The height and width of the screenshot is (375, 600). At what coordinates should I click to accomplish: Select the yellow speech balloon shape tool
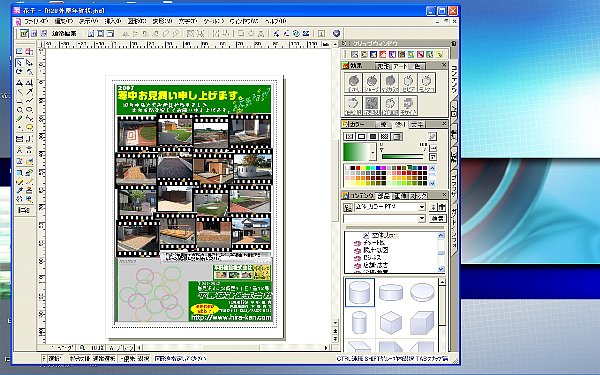tap(29, 127)
